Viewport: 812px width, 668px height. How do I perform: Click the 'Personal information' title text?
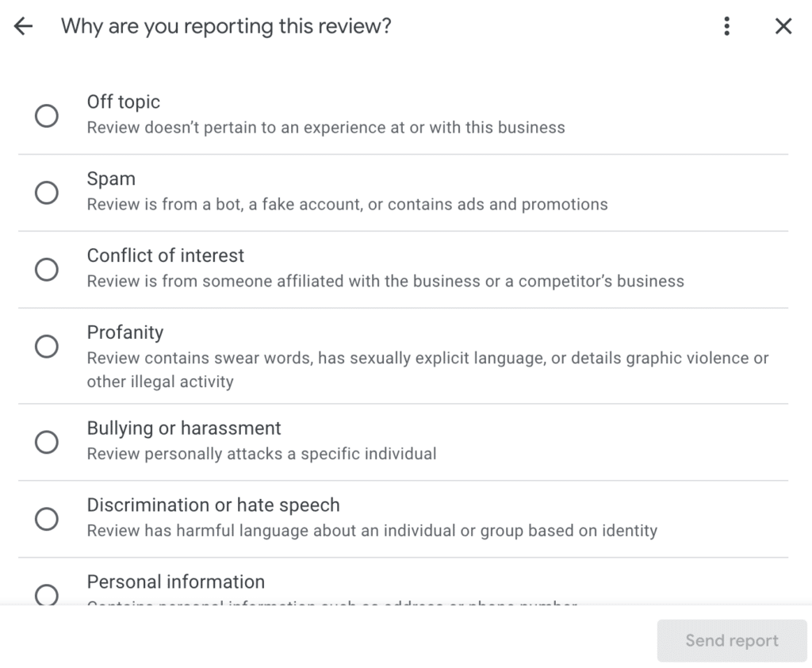[175, 582]
